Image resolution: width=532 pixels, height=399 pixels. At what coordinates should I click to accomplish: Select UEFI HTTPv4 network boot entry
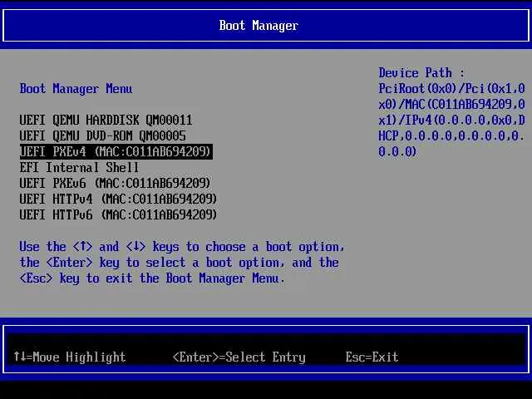pos(118,199)
